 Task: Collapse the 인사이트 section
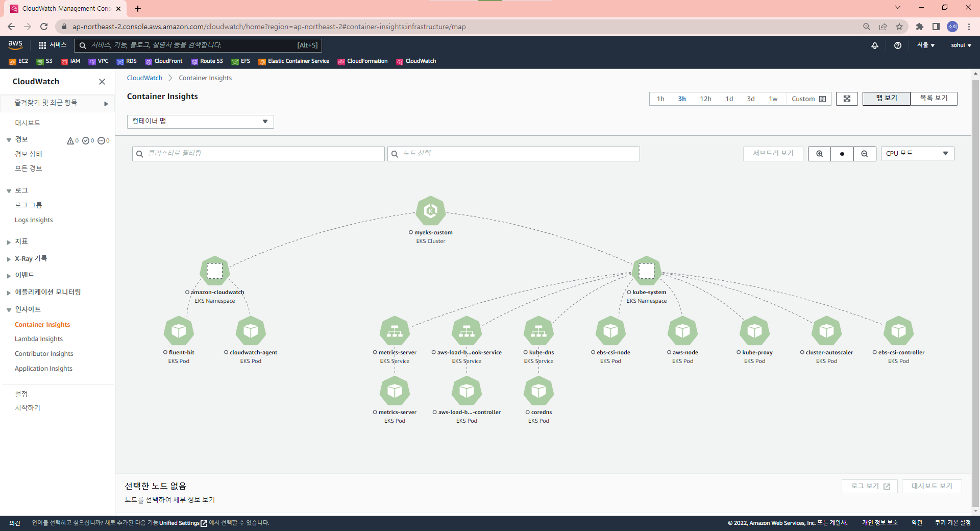pos(9,310)
